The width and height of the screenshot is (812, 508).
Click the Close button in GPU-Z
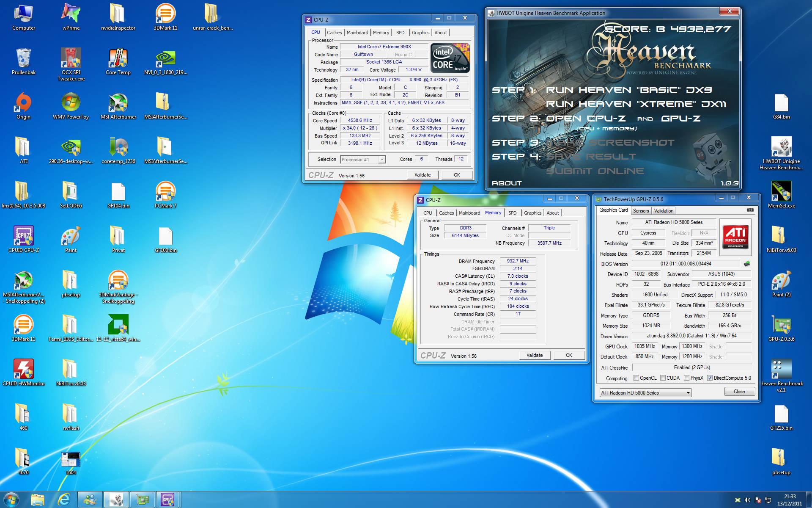pos(739,392)
